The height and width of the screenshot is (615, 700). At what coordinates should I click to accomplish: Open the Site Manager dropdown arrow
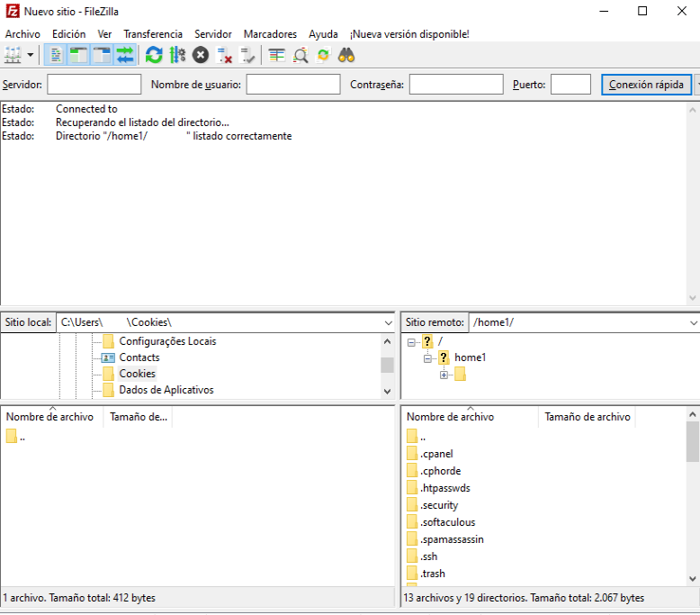tap(31, 56)
